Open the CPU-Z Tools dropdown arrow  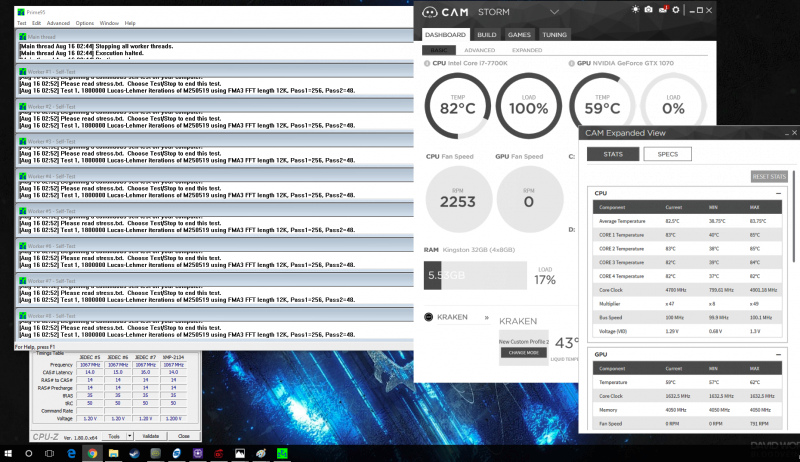point(130,437)
